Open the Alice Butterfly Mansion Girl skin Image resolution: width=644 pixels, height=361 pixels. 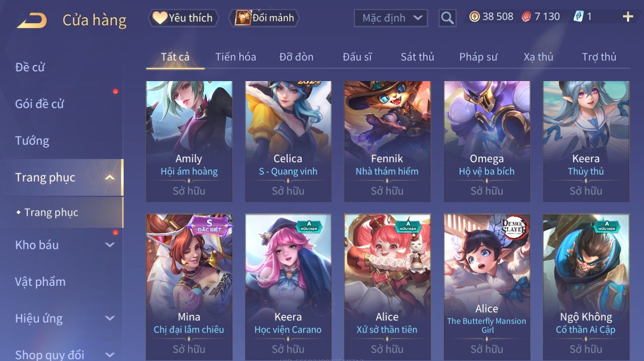[487, 287]
